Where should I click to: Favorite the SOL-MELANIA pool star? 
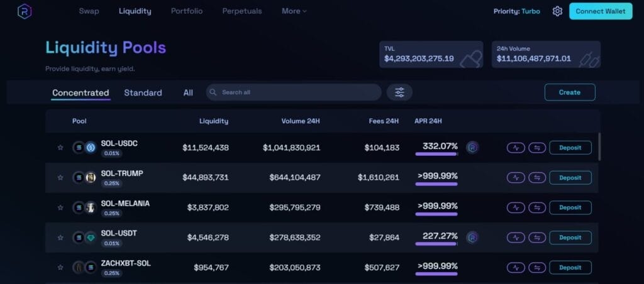click(60, 207)
